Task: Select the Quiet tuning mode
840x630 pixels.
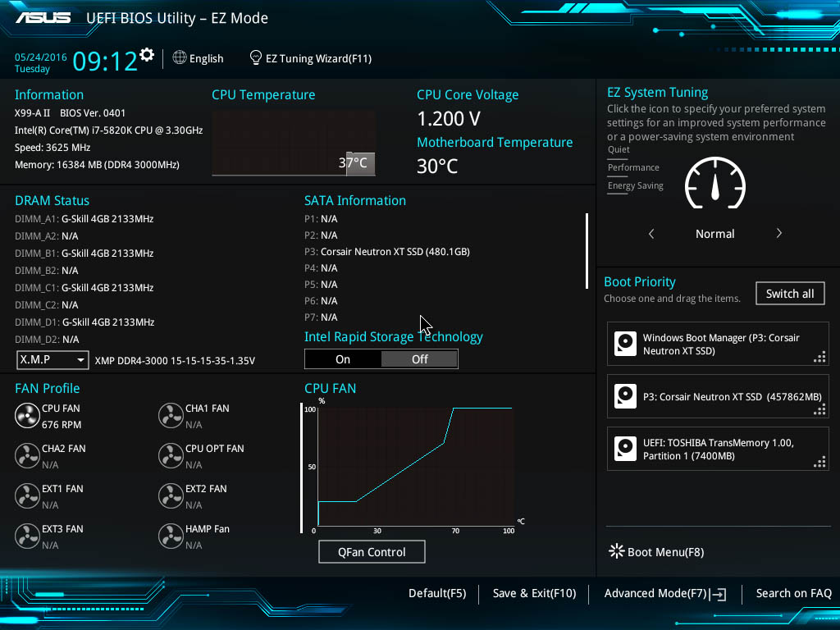Action: (x=619, y=149)
